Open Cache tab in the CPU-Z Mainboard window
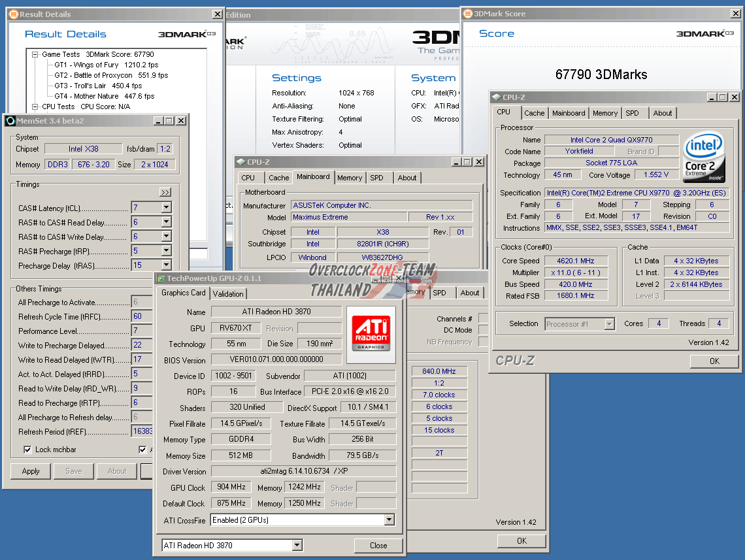The image size is (745, 560). [278, 178]
